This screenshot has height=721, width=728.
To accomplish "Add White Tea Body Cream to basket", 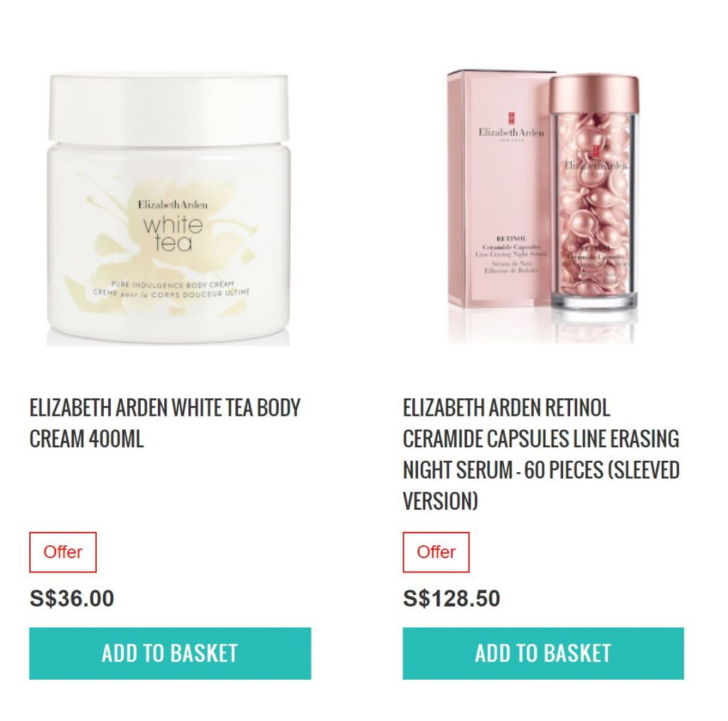I will click(170, 653).
